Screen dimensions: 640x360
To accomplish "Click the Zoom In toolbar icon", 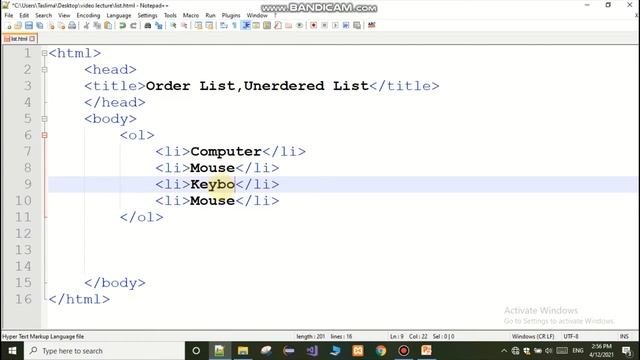I will point(173,25).
